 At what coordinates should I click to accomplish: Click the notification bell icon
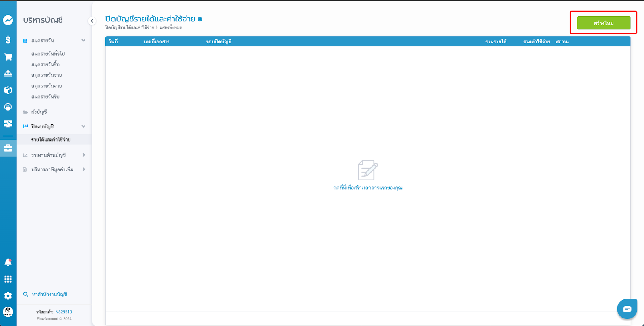[x=8, y=262]
